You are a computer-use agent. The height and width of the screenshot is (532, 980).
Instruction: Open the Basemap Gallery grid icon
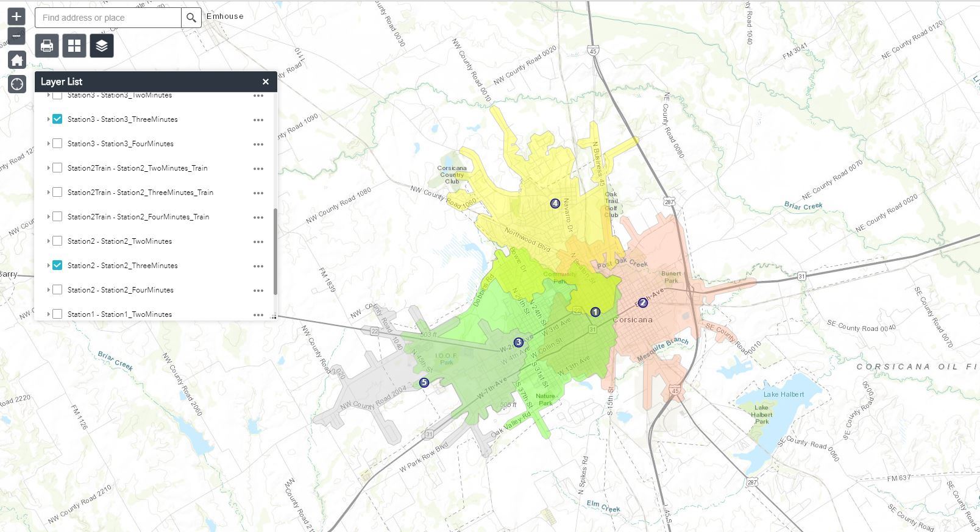(x=74, y=46)
